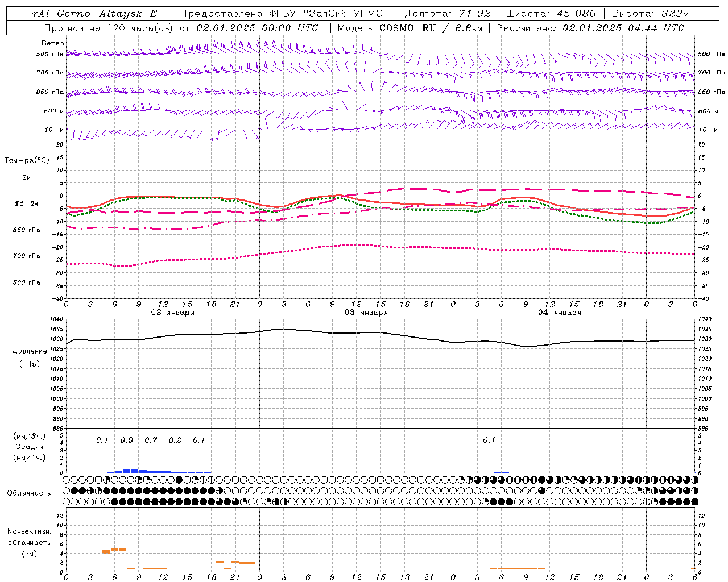Click the Давление pressure panel label

[x=30, y=351]
